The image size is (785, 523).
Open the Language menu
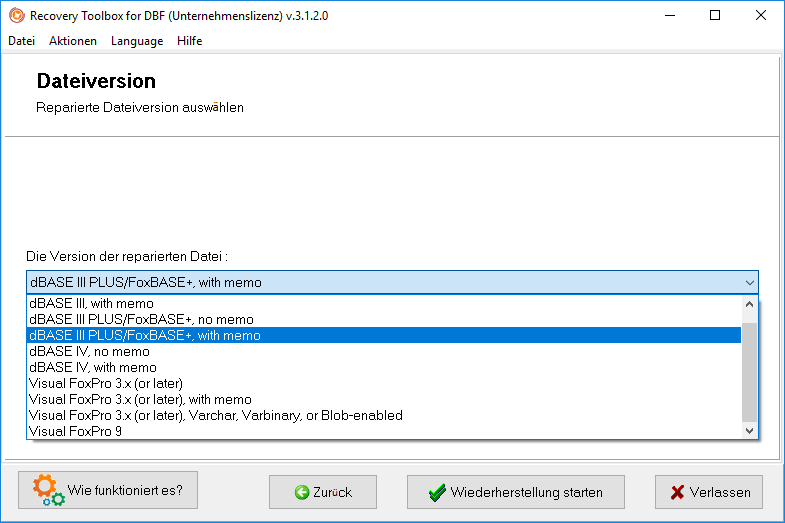pyautogui.click(x=137, y=41)
